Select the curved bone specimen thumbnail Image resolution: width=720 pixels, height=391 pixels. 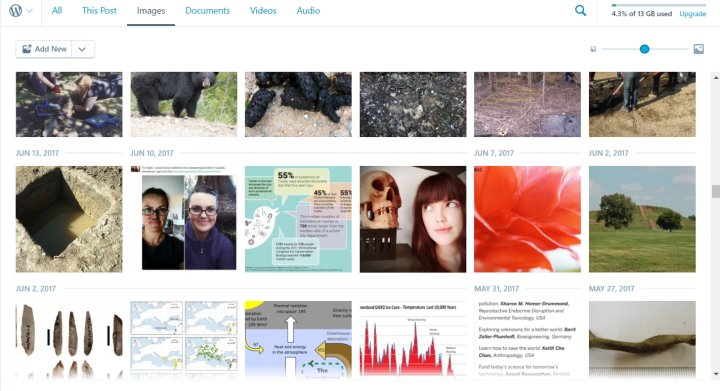[642, 340]
